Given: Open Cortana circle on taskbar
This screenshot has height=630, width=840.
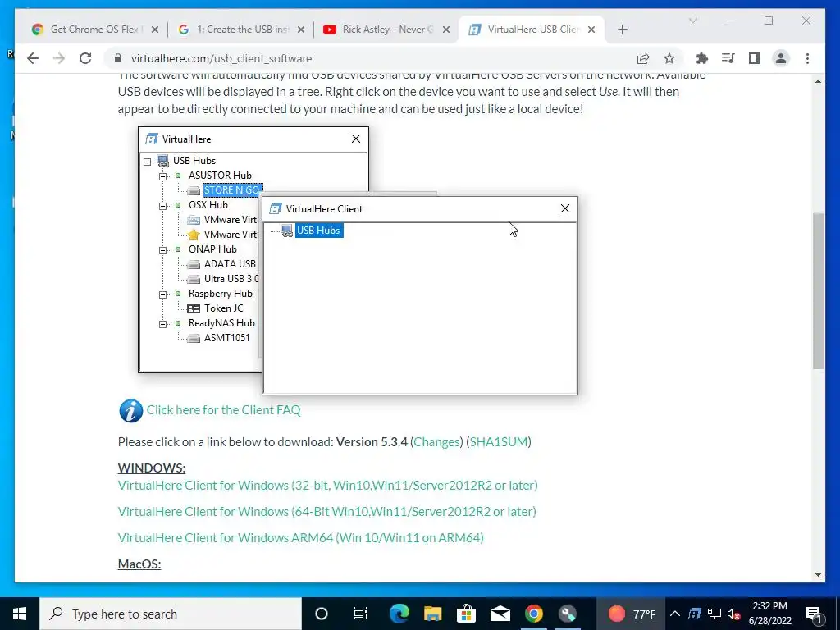Looking at the screenshot, I should coord(322,614).
